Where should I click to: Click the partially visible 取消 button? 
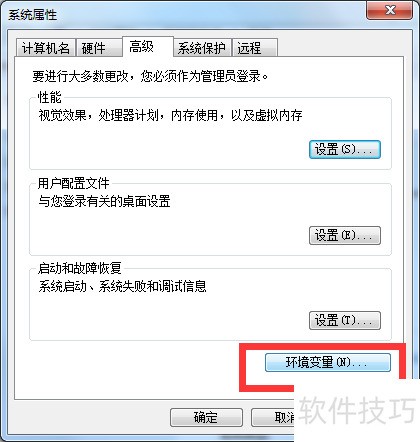pyautogui.click(x=273, y=417)
